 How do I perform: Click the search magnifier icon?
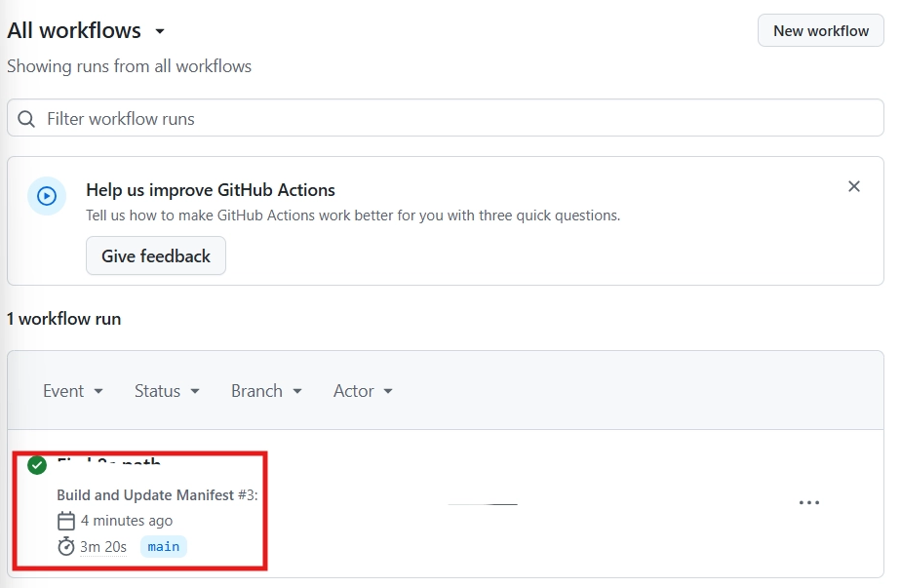26,119
